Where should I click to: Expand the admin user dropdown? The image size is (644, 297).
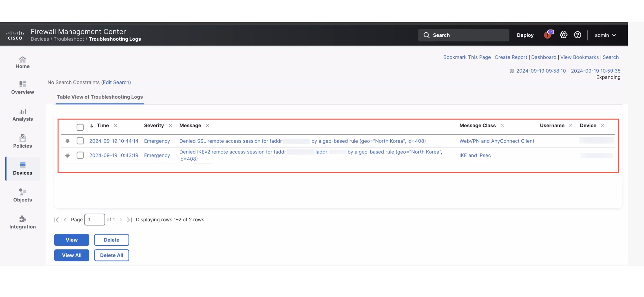pos(605,35)
